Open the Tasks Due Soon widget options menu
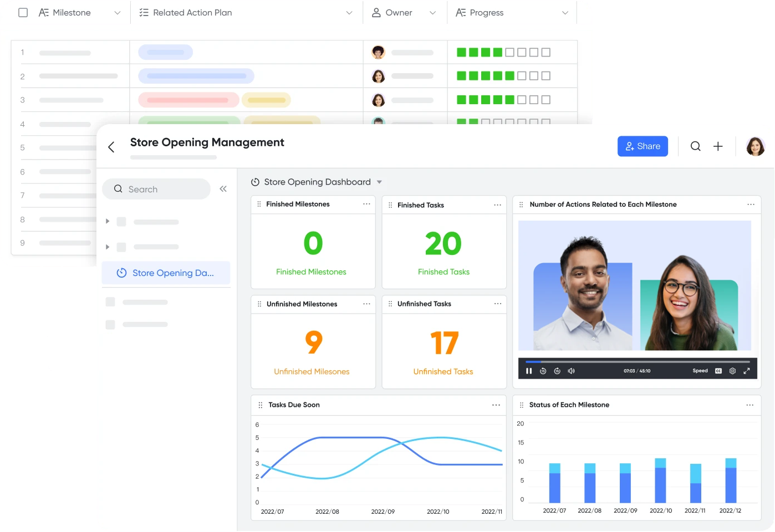This screenshot has width=775, height=532. [496, 405]
